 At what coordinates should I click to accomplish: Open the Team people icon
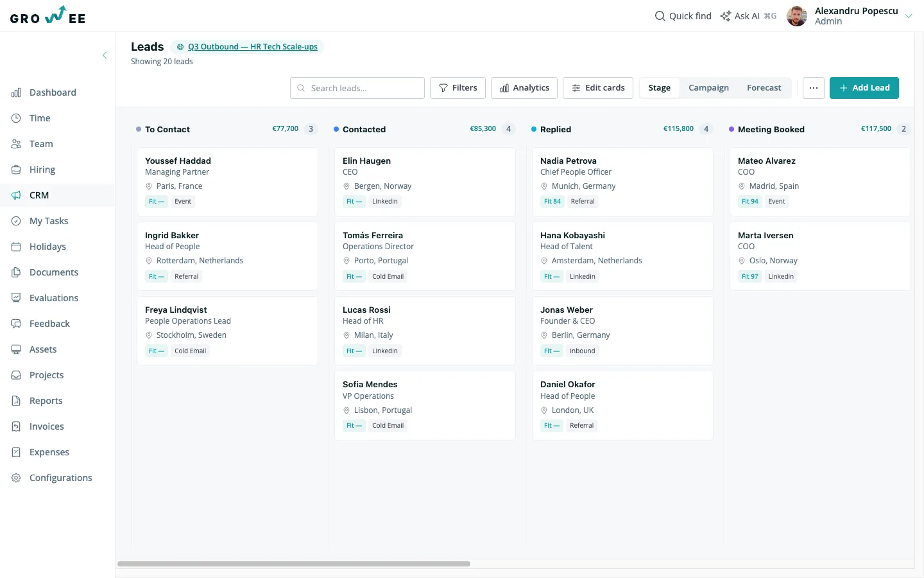(16, 144)
